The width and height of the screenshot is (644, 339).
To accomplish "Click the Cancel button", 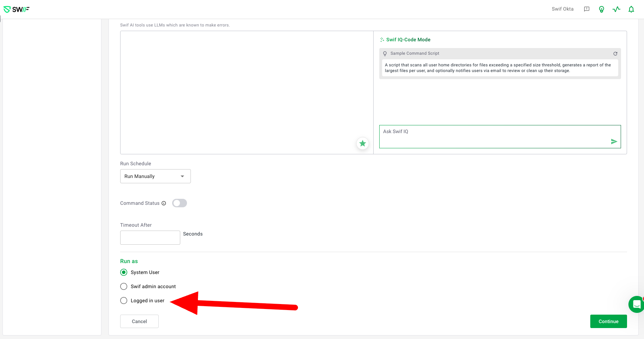I will point(139,321).
